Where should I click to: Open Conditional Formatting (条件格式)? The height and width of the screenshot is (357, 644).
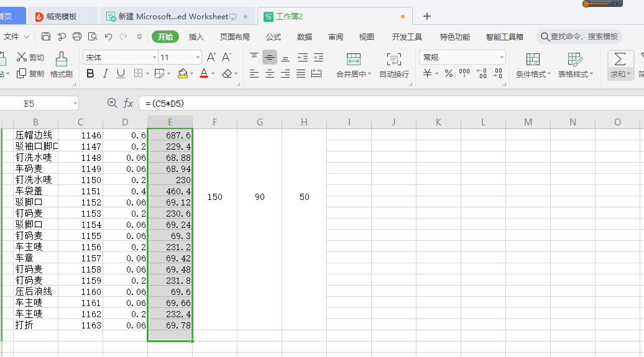pyautogui.click(x=533, y=65)
